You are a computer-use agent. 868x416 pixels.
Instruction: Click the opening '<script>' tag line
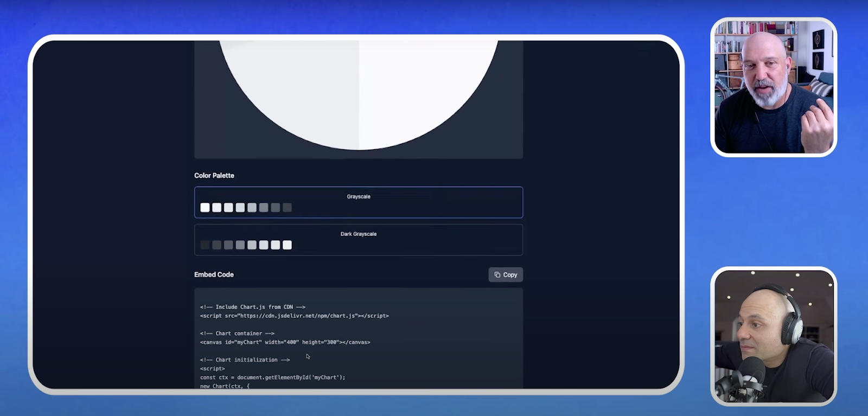pyautogui.click(x=212, y=369)
